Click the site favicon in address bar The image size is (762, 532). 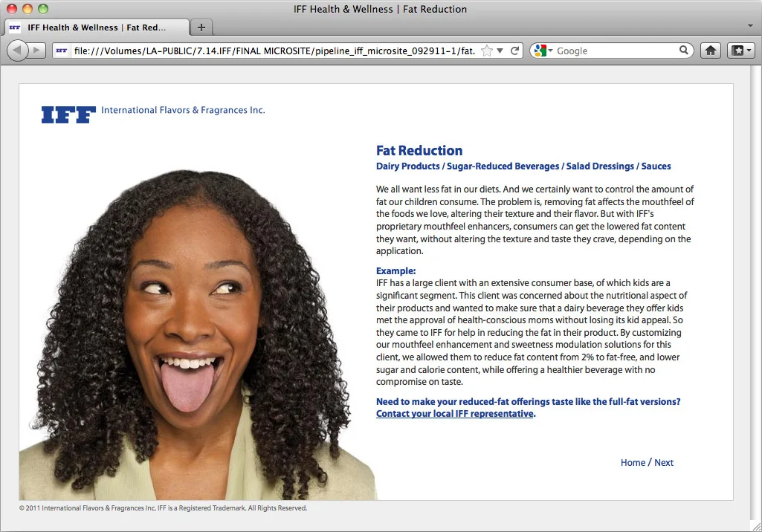(x=62, y=51)
